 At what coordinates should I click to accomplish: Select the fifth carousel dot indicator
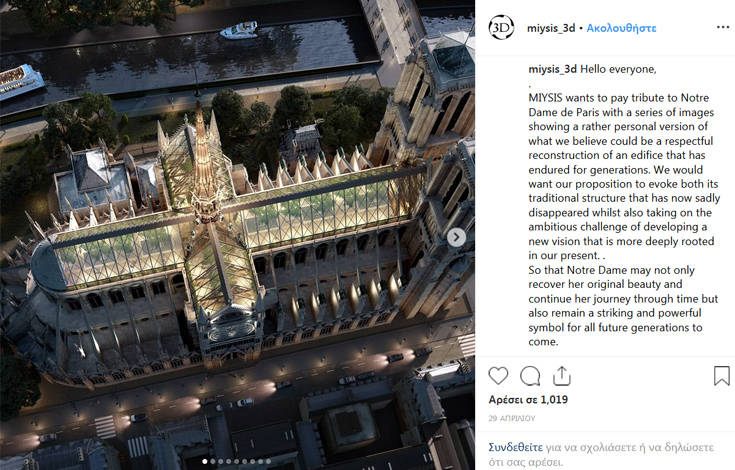[237, 462]
